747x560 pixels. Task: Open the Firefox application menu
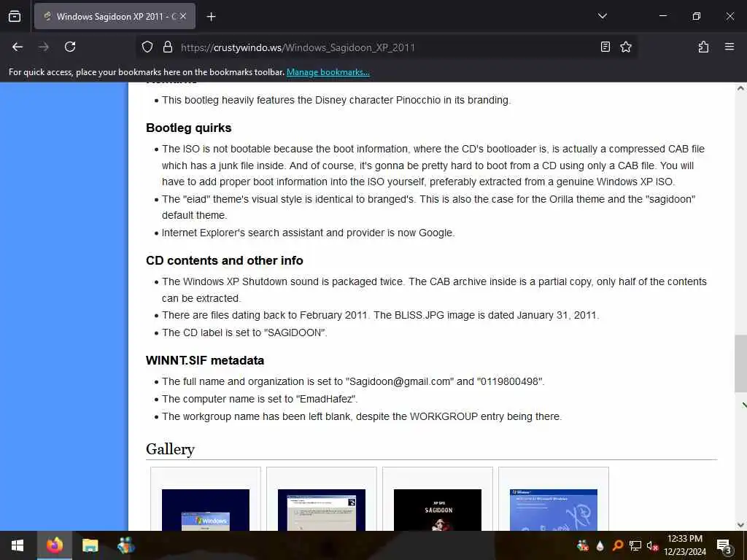click(729, 47)
